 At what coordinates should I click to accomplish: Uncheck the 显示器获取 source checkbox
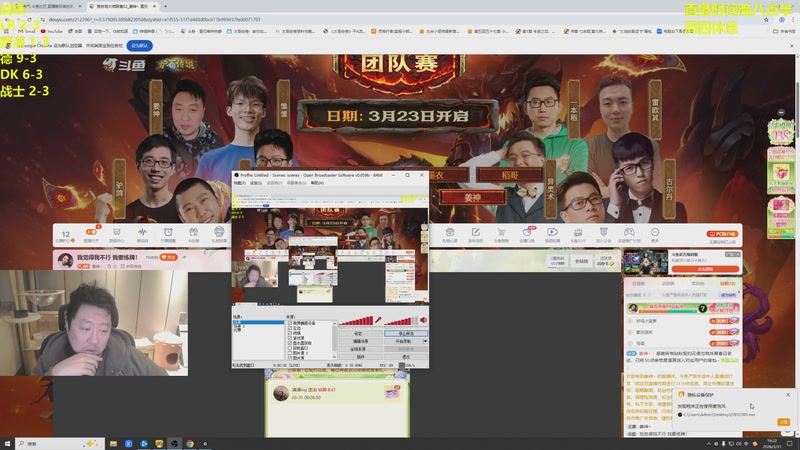pos(290,343)
